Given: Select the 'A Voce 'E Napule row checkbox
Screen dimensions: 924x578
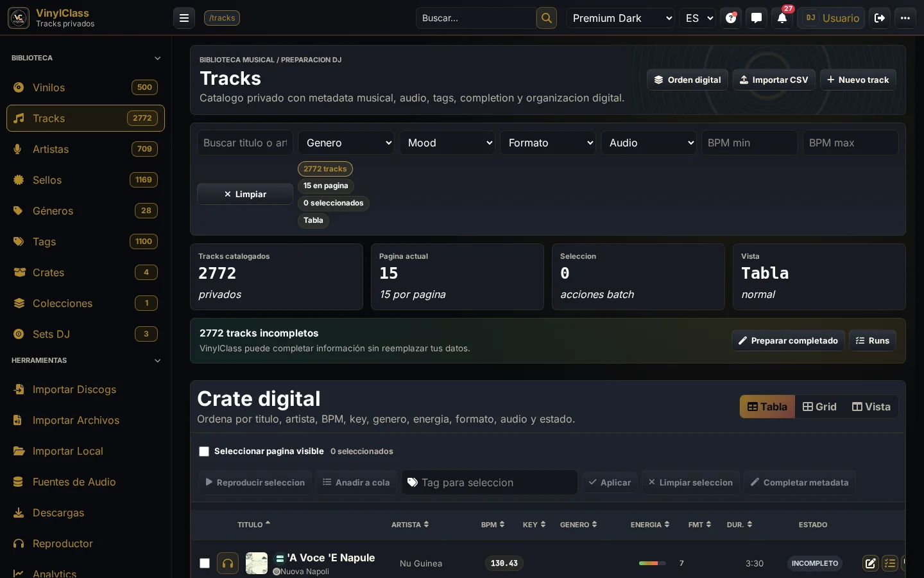Looking at the screenshot, I should click(x=205, y=563).
